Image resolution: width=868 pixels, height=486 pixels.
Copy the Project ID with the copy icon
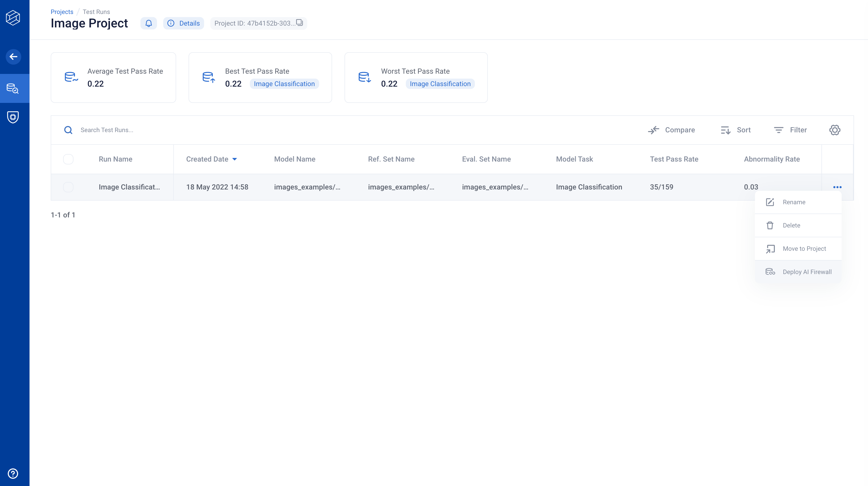coord(300,22)
